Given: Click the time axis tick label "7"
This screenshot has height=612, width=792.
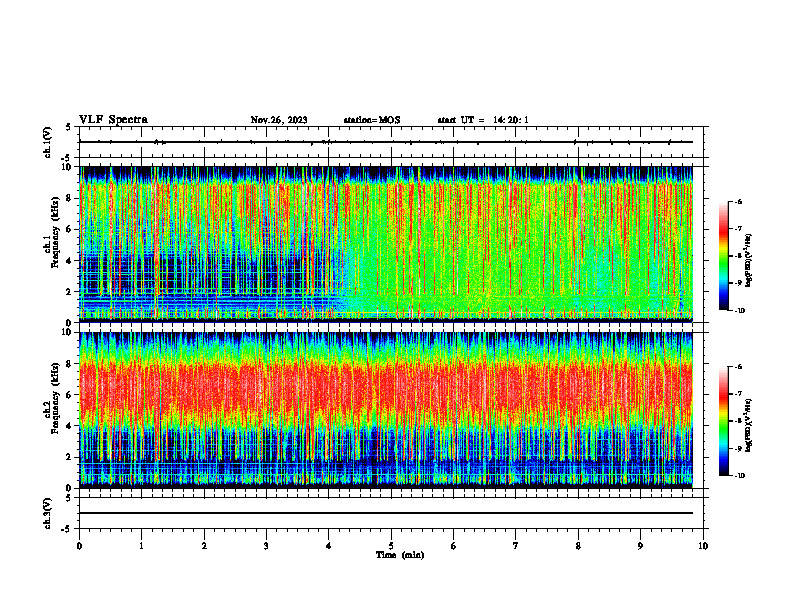Looking at the screenshot, I should [516, 546].
